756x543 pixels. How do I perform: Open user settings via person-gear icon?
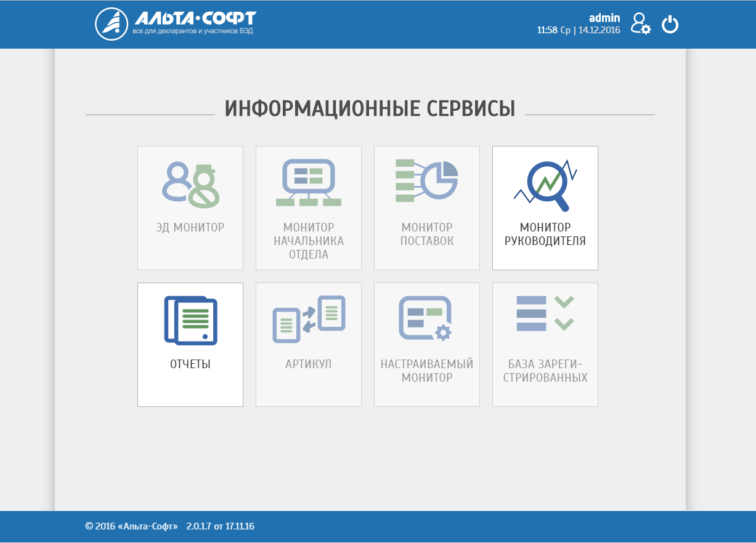point(640,24)
